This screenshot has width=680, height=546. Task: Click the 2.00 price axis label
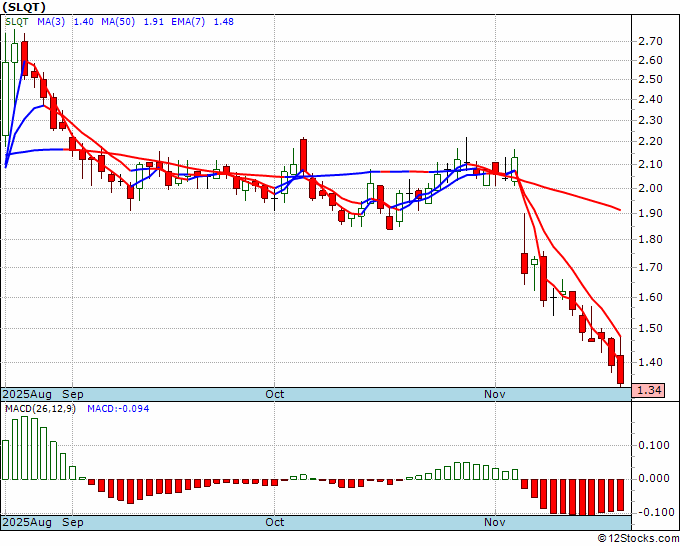[651, 188]
